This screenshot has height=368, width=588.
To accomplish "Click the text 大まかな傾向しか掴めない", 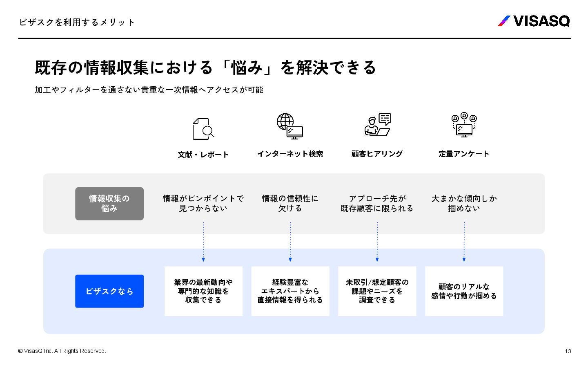I will 464,203.
